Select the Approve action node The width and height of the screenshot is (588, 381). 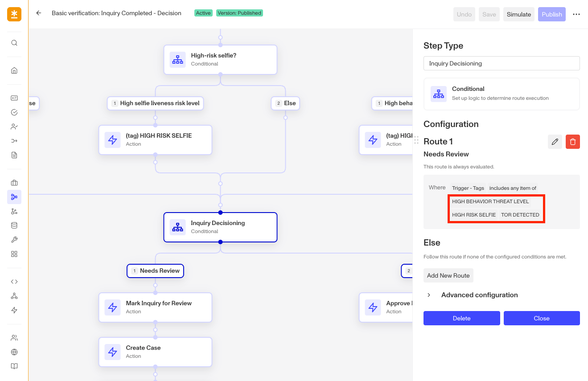(x=386, y=307)
